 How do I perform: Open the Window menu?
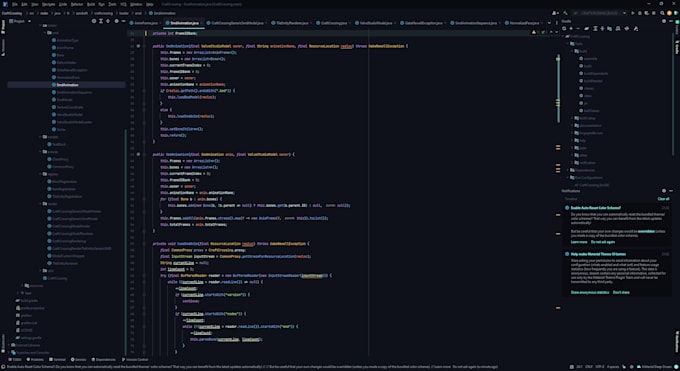pos(136,4)
